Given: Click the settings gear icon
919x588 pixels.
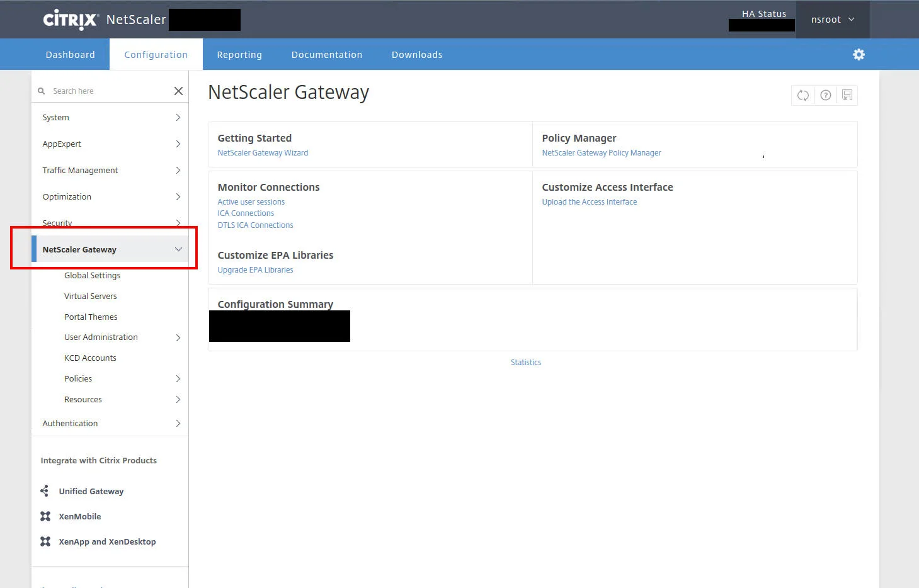Looking at the screenshot, I should tap(859, 55).
